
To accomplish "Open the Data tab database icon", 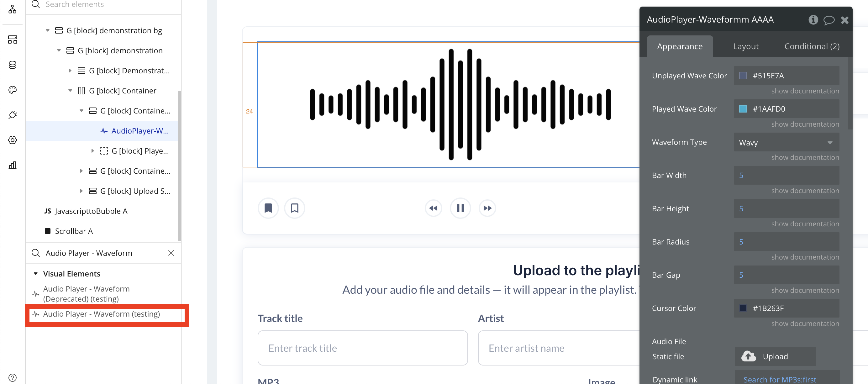I will pos(13,65).
